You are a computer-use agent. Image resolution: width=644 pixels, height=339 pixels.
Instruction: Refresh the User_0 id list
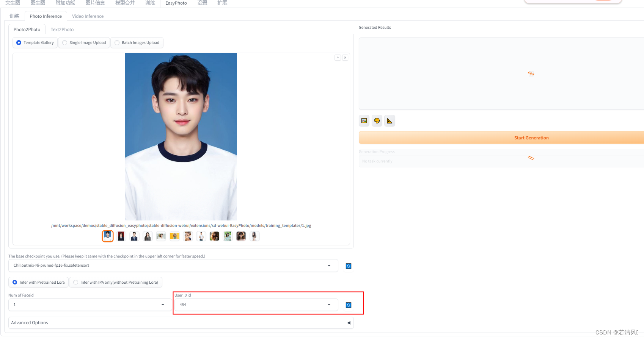349,305
